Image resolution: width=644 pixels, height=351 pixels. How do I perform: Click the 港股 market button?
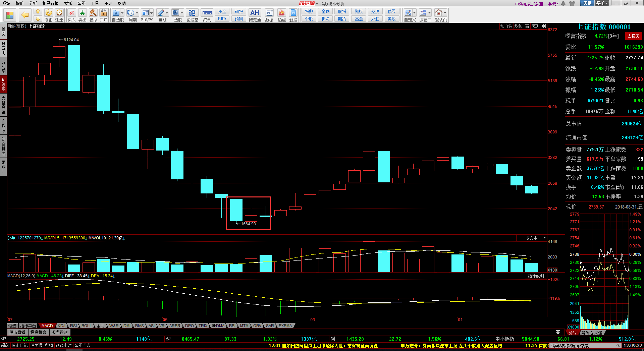(375, 12)
